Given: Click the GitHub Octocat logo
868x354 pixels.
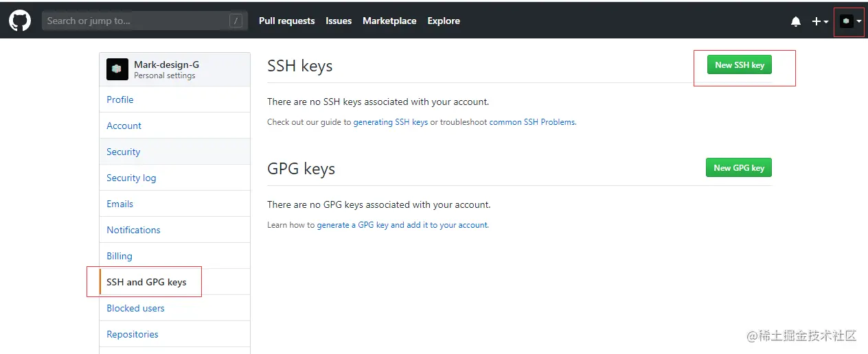Looking at the screenshot, I should (x=19, y=21).
